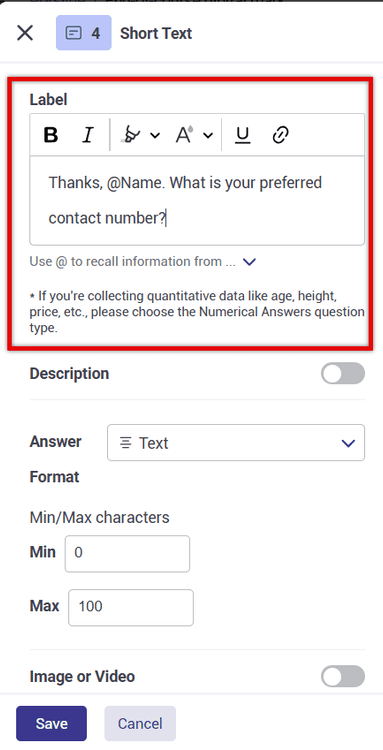Save the question settings
The image size is (383, 750).
(x=52, y=723)
